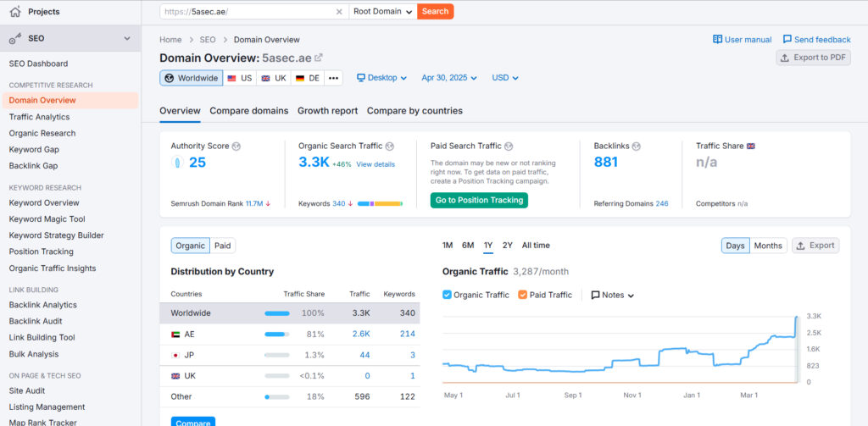Click the AE traffic share progress bar
Image resolution: width=868 pixels, height=426 pixels.
click(277, 335)
